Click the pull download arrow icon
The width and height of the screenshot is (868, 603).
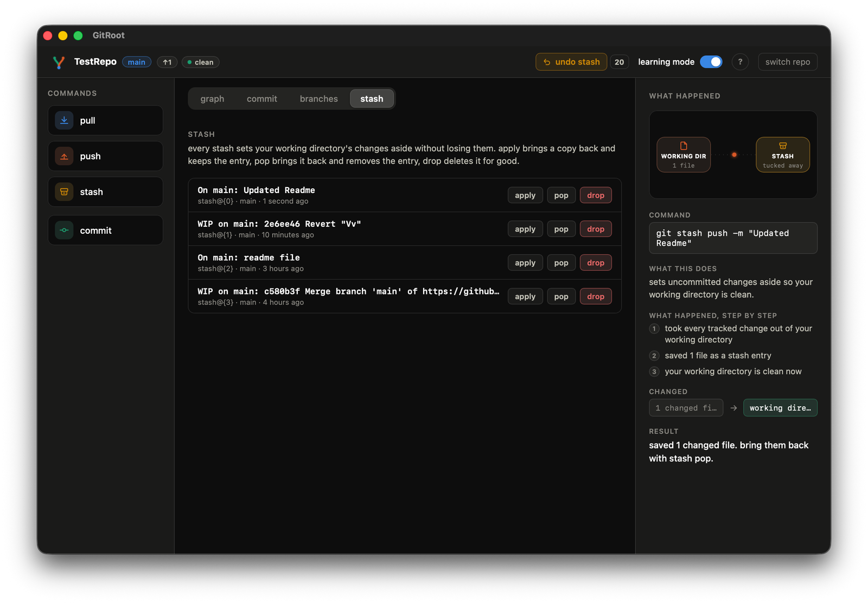[x=64, y=120]
